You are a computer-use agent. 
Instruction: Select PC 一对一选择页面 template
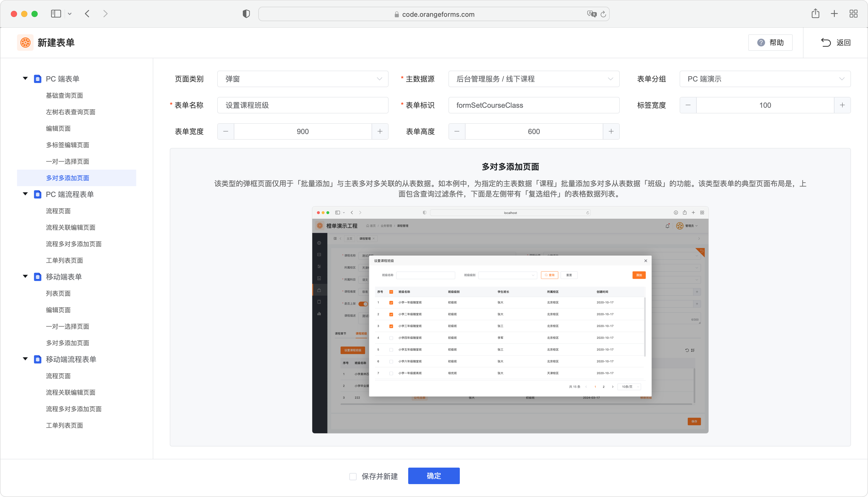(x=68, y=161)
